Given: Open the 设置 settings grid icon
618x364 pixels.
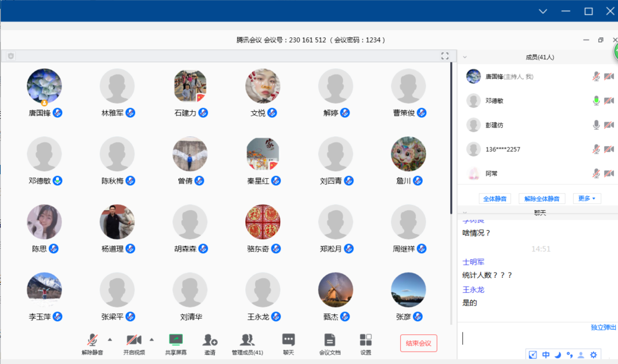Looking at the screenshot, I should pos(366,340).
